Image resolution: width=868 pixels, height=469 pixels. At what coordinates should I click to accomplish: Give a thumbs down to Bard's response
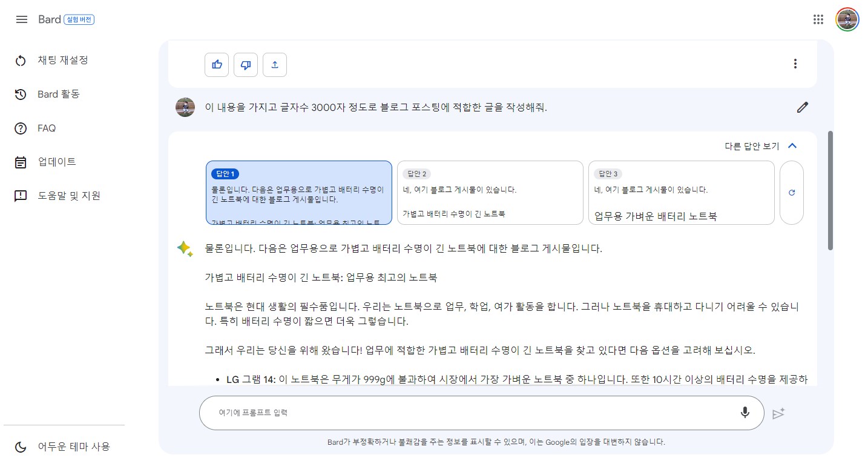(x=245, y=64)
